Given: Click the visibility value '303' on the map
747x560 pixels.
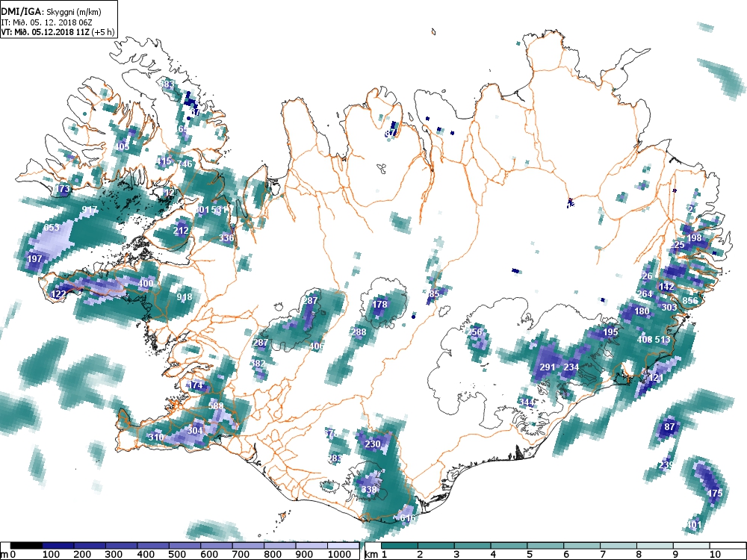Looking at the screenshot, I should 669,307.
